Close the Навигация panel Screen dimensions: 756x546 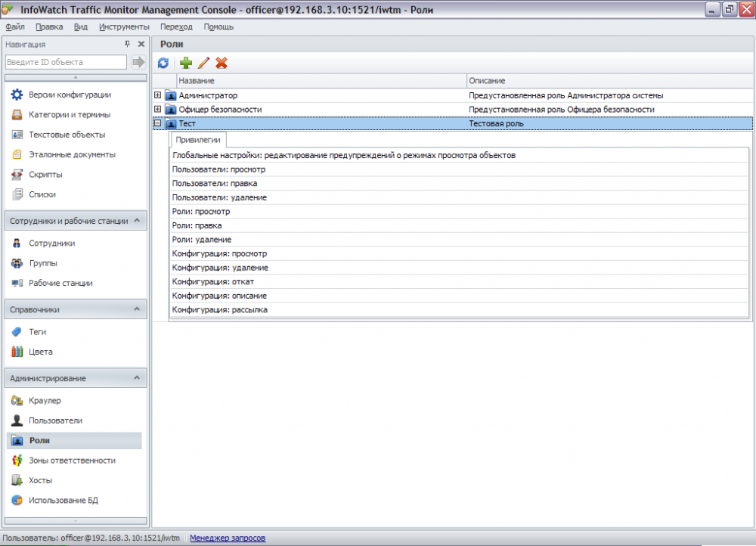(141, 44)
